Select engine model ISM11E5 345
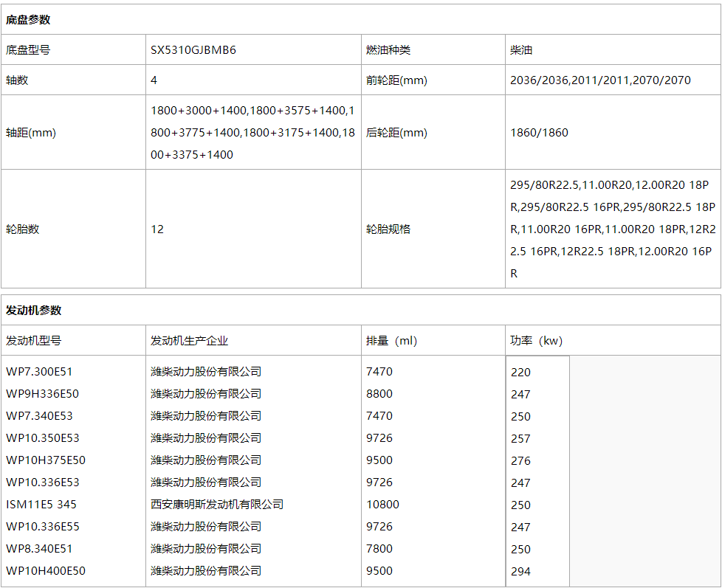The width and height of the screenshot is (722, 588). click(41, 504)
